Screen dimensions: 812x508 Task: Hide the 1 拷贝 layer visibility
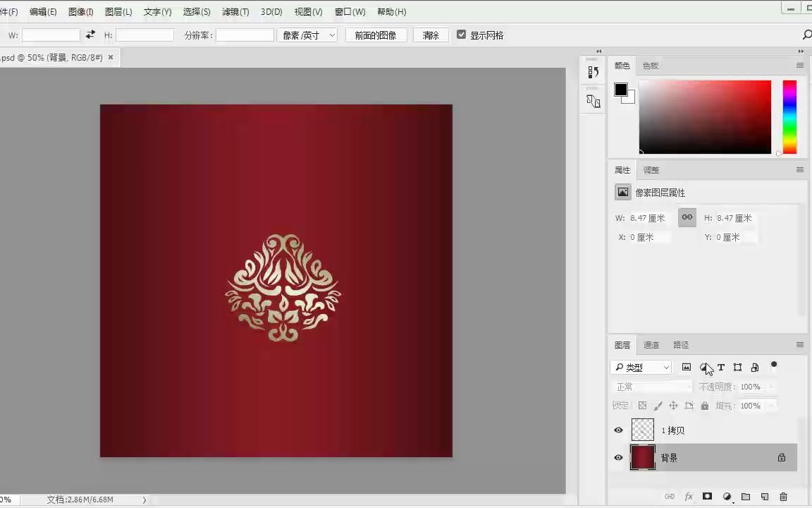click(618, 430)
